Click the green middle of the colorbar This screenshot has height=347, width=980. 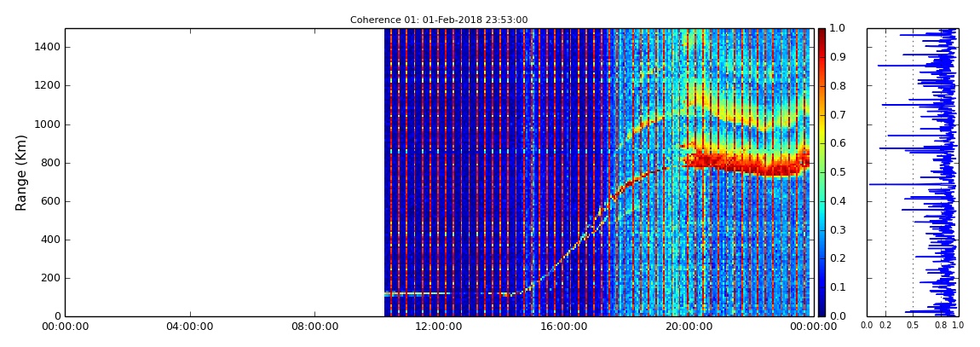[821, 172]
